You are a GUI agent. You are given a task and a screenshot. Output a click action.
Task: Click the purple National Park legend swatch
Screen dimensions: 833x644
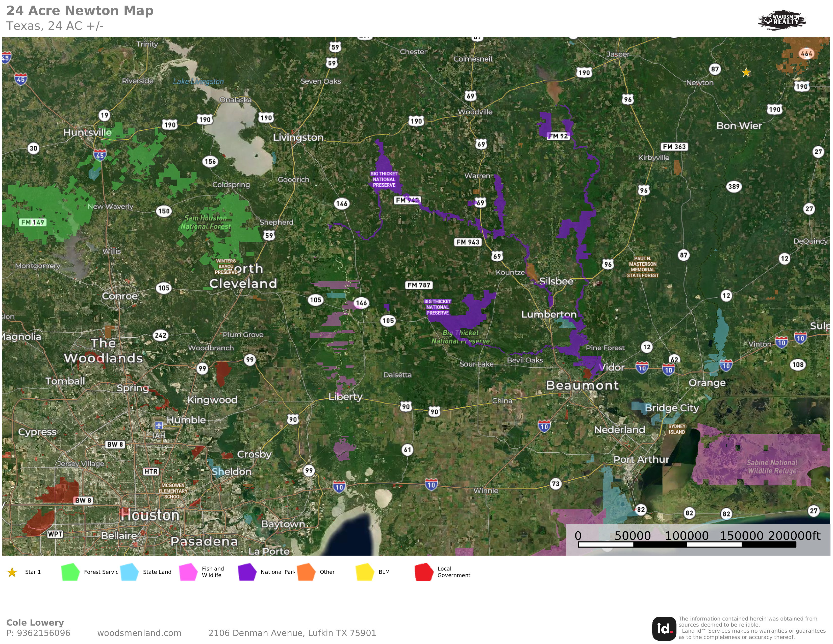pos(247,572)
